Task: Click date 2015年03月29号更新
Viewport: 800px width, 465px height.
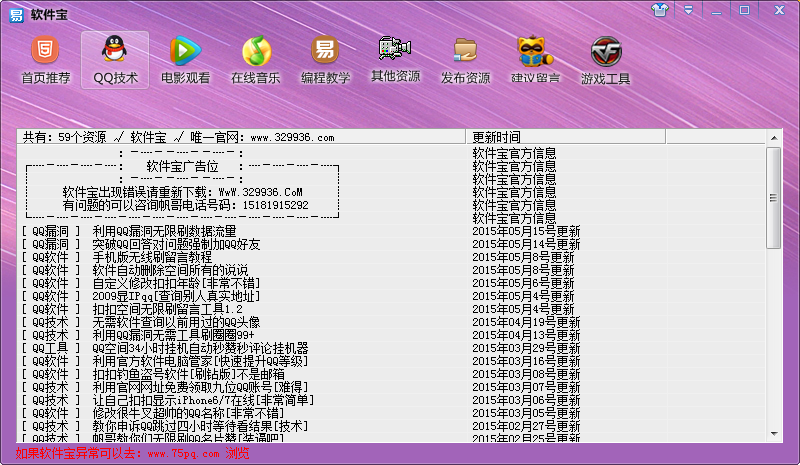Action: pos(526,349)
